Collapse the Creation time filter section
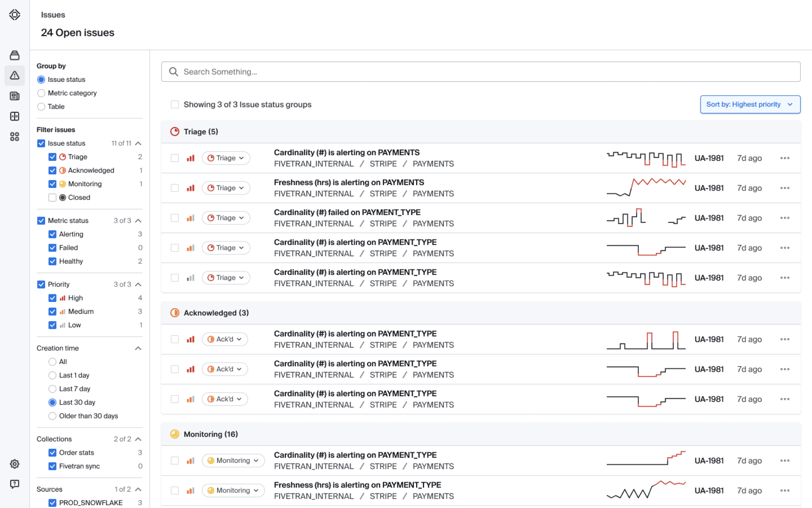 [x=138, y=348]
